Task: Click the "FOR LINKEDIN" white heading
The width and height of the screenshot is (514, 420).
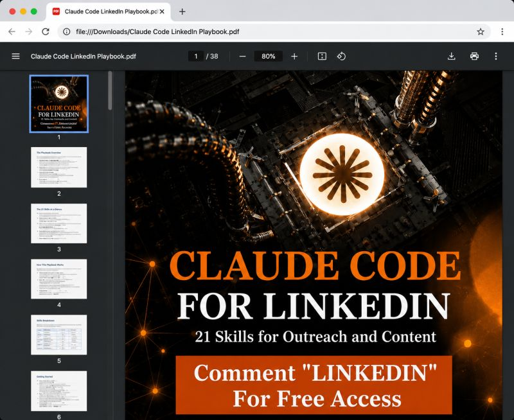Action: pos(314,306)
